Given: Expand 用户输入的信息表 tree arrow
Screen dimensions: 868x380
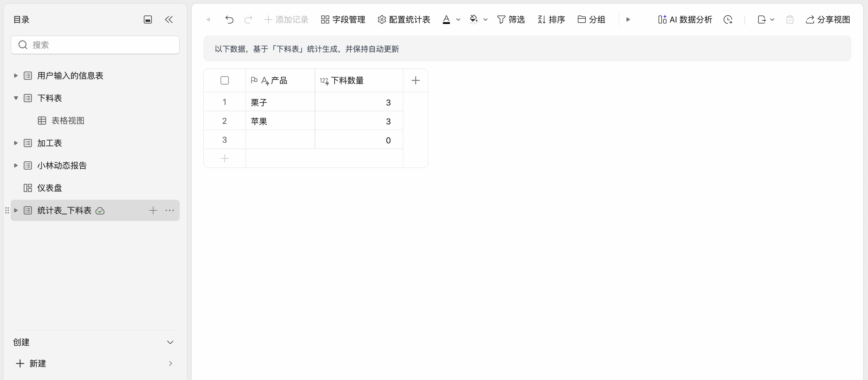Looking at the screenshot, I should [15, 75].
